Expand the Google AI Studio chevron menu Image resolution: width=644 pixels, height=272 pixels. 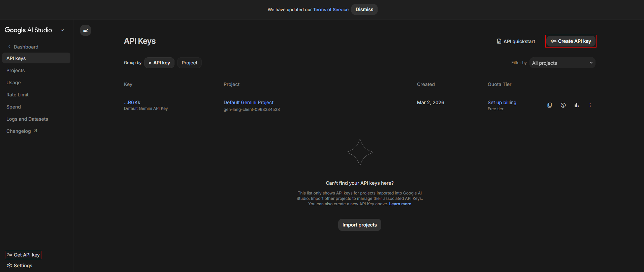[62, 30]
